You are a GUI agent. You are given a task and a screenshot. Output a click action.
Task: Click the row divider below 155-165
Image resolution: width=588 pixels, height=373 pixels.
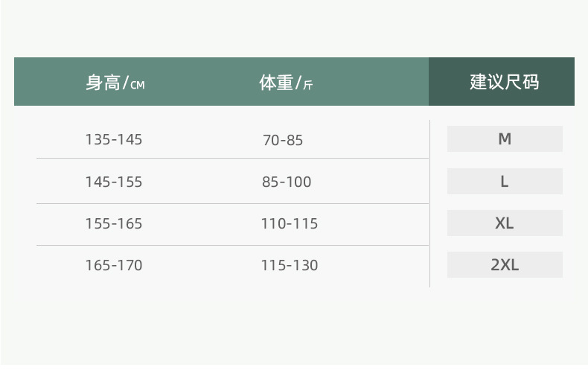pyautogui.click(x=232, y=245)
